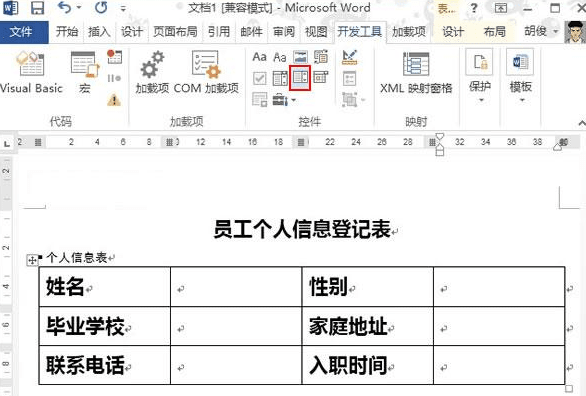The image size is (586, 396).
Task: Click the 个人信息表 caption text
Action: pos(77,257)
